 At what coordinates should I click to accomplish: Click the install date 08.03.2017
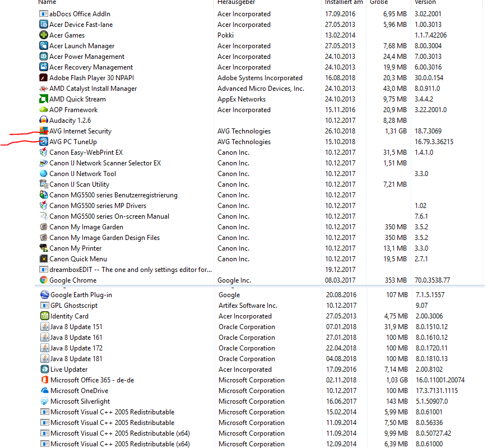point(340,280)
